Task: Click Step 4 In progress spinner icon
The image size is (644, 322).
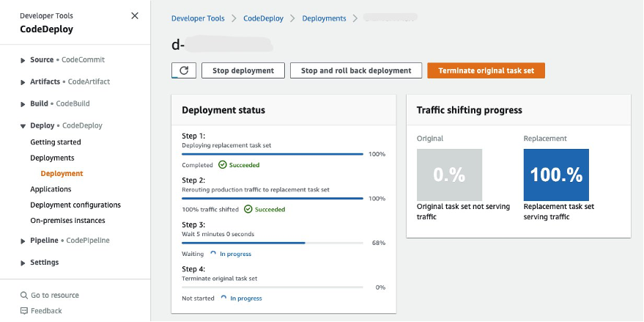Action: [223, 299]
